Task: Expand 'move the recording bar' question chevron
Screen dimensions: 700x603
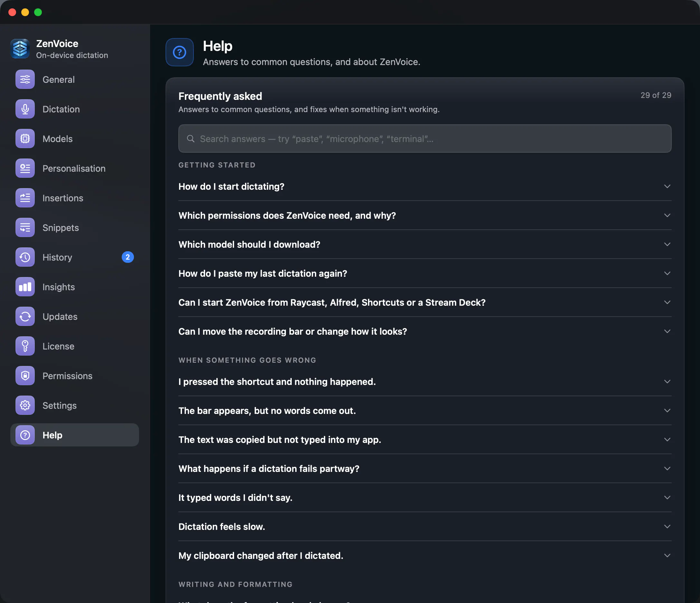Action: [667, 331]
